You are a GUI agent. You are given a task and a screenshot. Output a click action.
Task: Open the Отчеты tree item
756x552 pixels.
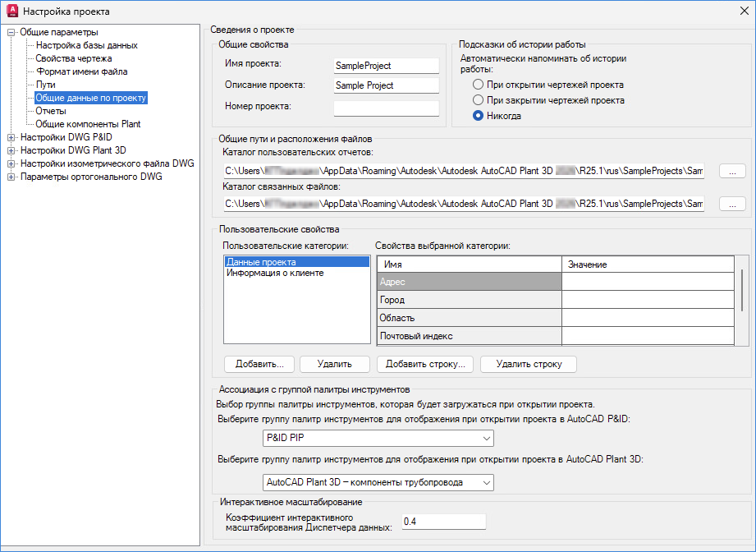coord(51,111)
